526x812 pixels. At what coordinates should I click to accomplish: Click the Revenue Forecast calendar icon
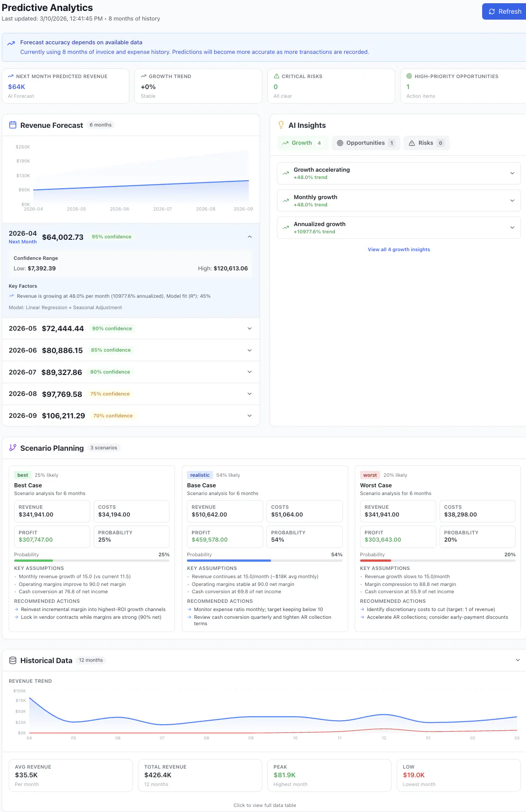pyautogui.click(x=13, y=125)
